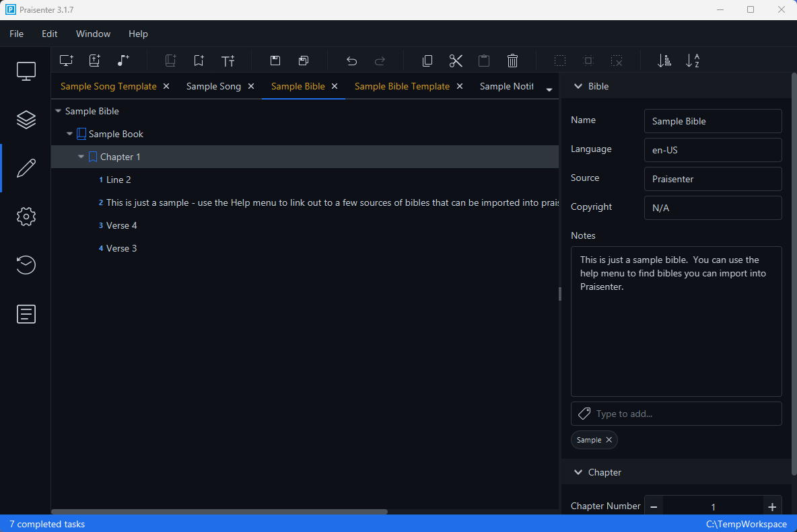797x532 pixels.
Task: Close the Sample Bible Template tab
Action: point(460,86)
